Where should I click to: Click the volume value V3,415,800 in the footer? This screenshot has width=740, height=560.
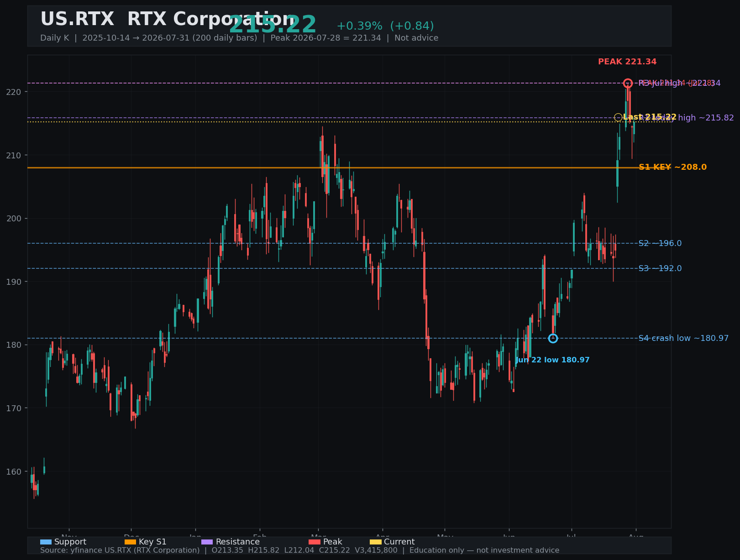click(376, 550)
